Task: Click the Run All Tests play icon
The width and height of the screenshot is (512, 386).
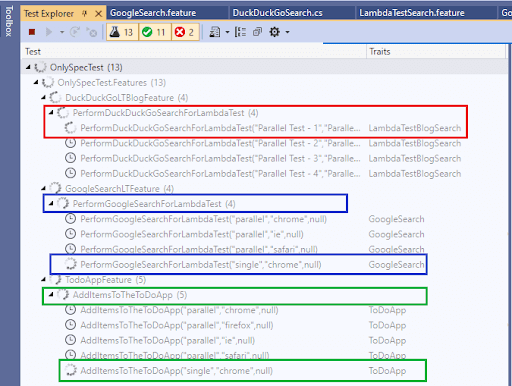Action: [49, 32]
